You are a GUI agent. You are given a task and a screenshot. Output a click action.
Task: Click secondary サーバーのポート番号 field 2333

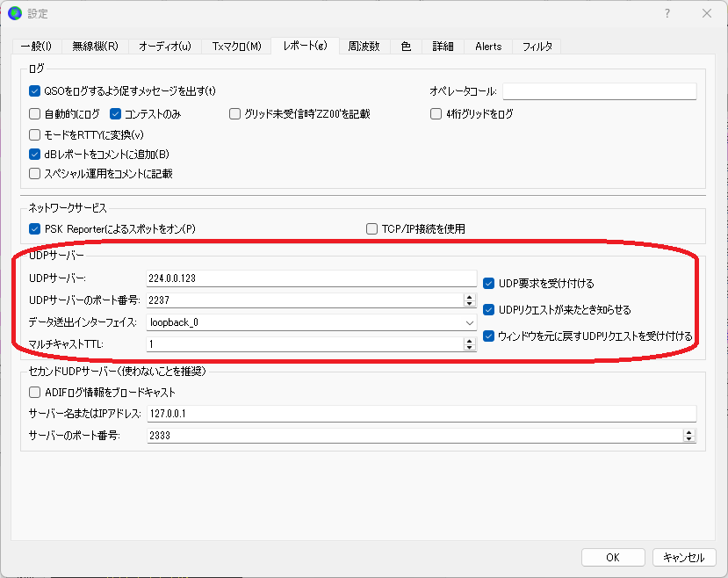point(414,436)
